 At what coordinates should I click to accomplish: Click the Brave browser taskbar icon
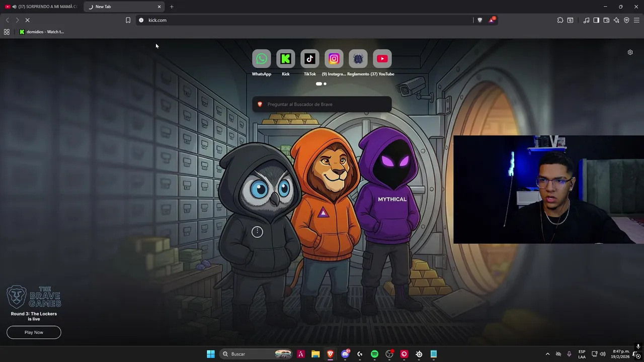coord(330,354)
